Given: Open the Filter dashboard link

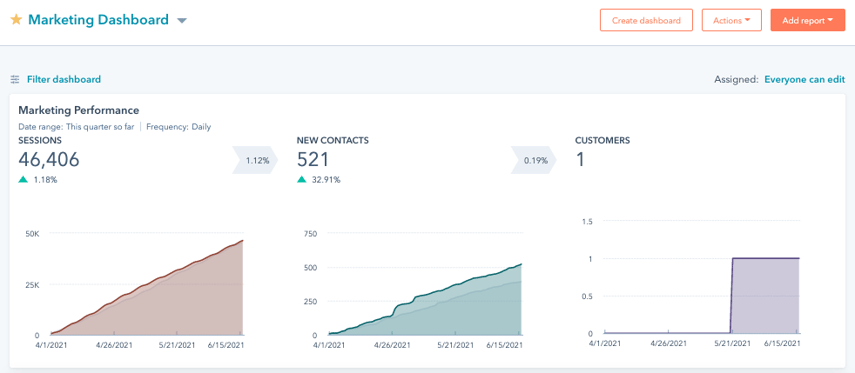Looking at the screenshot, I should [x=64, y=80].
